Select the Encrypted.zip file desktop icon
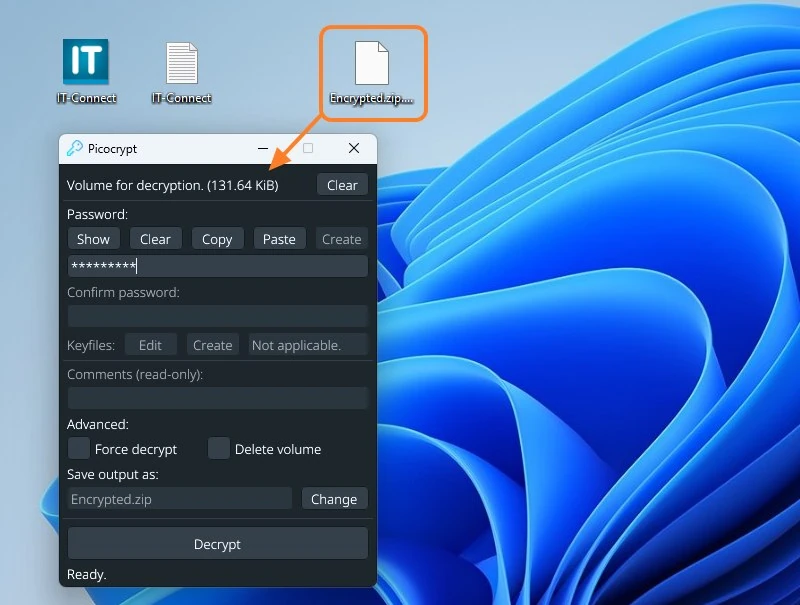 [371, 72]
